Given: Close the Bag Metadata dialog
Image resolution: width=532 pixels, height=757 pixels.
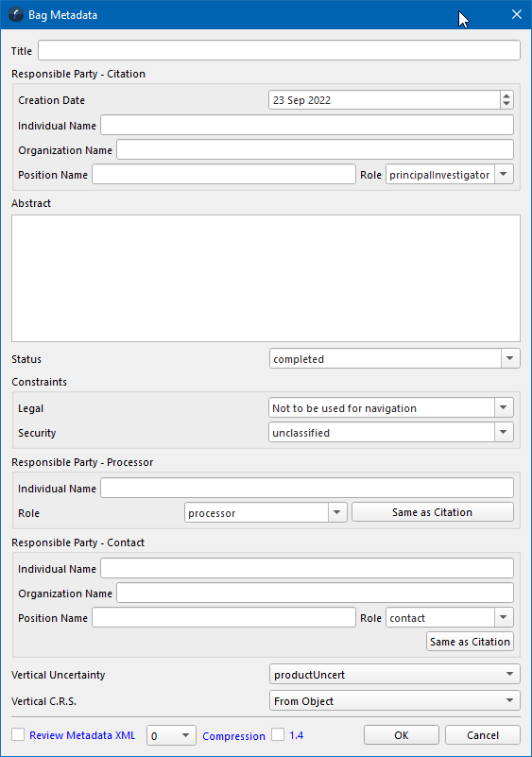Looking at the screenshot, I should [x=517, y=14].
